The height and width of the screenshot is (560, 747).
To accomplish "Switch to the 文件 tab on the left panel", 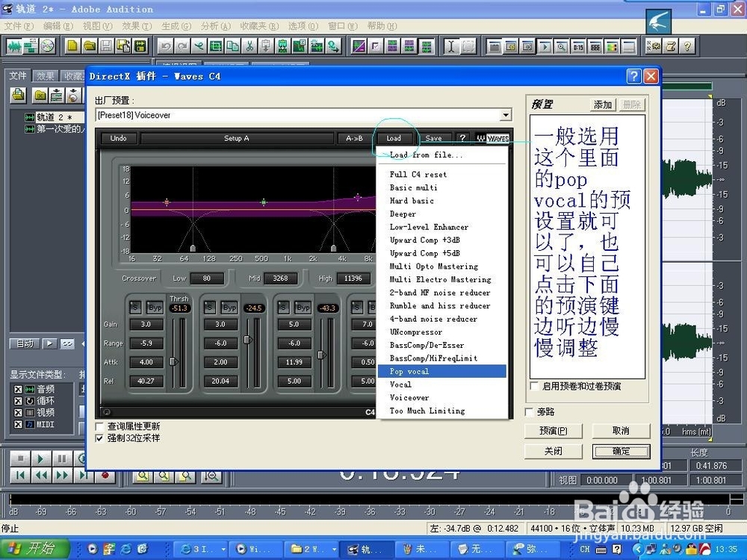I will (x=17, y=75).
